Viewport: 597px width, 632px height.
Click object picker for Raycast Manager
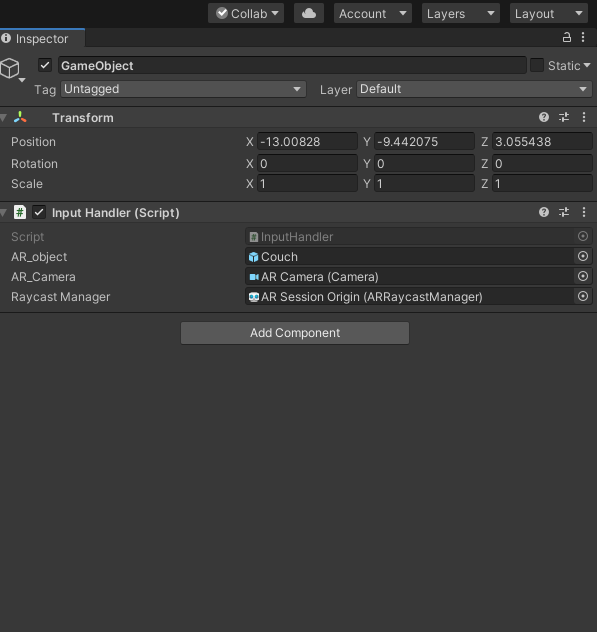(x=583, y=296)
